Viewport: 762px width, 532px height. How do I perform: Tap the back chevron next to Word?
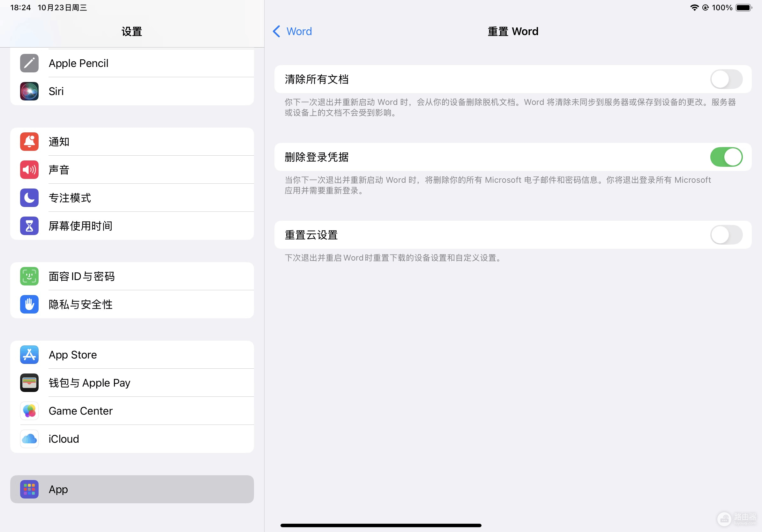click(x=276, y=31)
